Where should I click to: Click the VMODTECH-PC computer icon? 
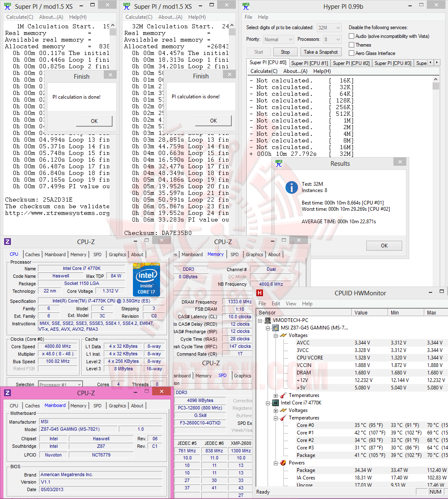click(268, 320)
